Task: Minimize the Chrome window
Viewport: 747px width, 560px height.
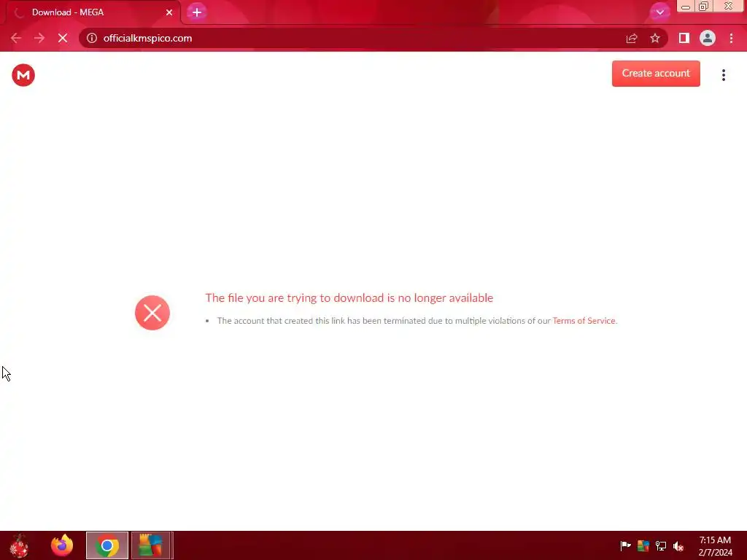Action: coord(686,6)
